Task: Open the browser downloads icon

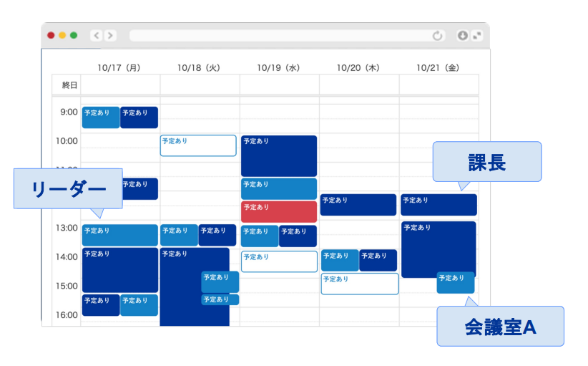Action: (463, 35)
